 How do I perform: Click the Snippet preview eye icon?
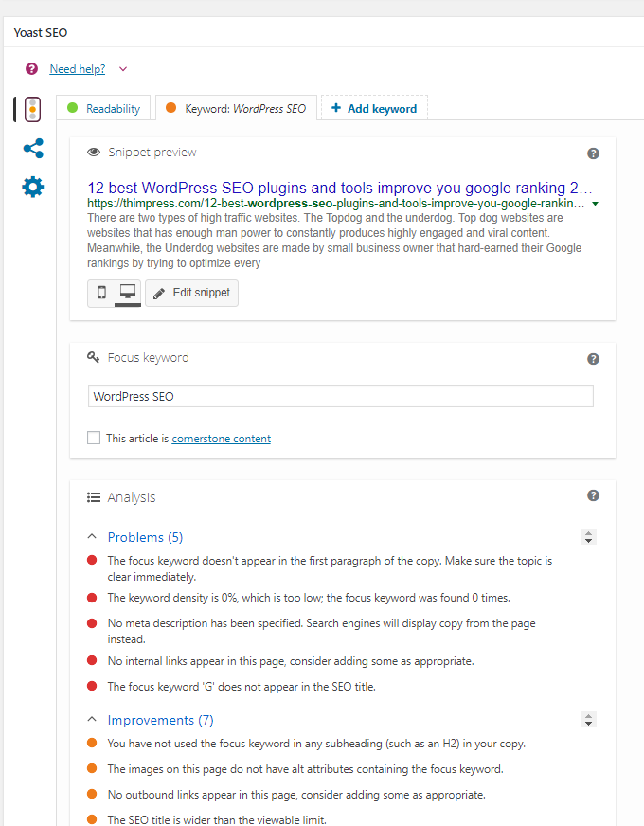(x=94, y=153)
